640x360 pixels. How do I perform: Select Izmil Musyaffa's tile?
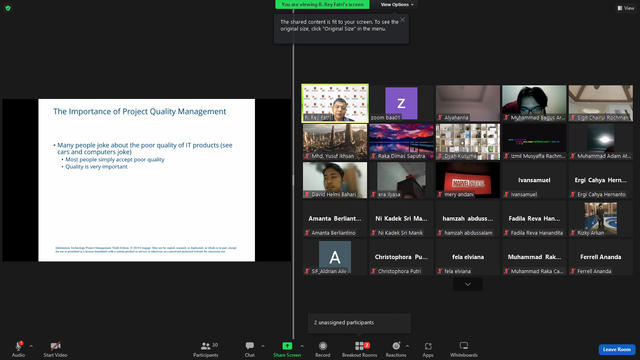(534, 142)
